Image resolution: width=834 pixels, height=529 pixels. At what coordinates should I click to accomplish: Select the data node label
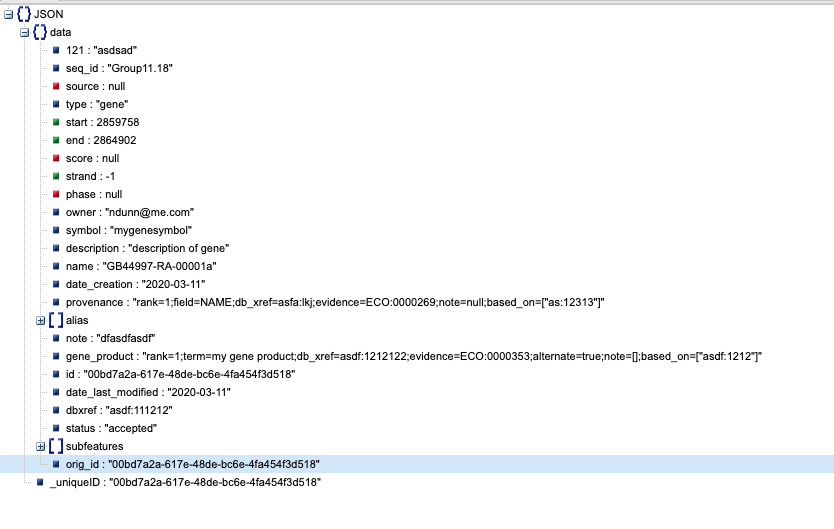tap(60, 32)
